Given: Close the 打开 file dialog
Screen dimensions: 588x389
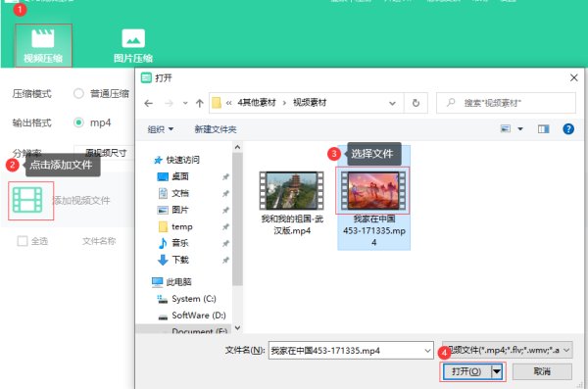Looking at the screenshot, I should [x=573, y=77].
